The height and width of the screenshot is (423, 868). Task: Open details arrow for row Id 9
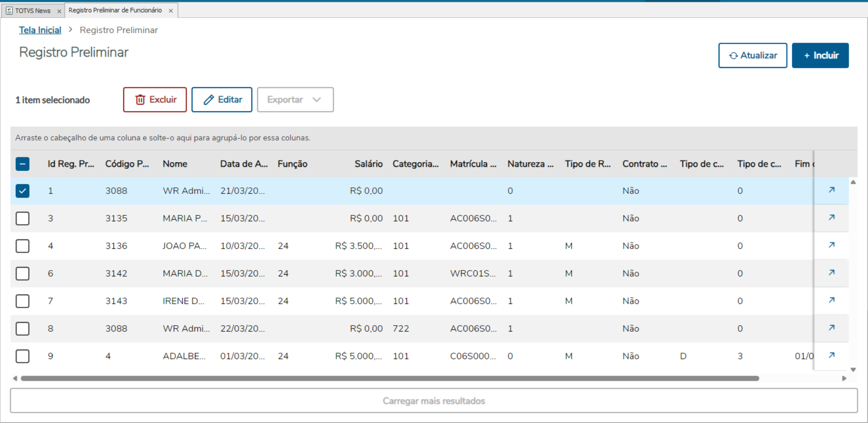click(x=831, y=355)
